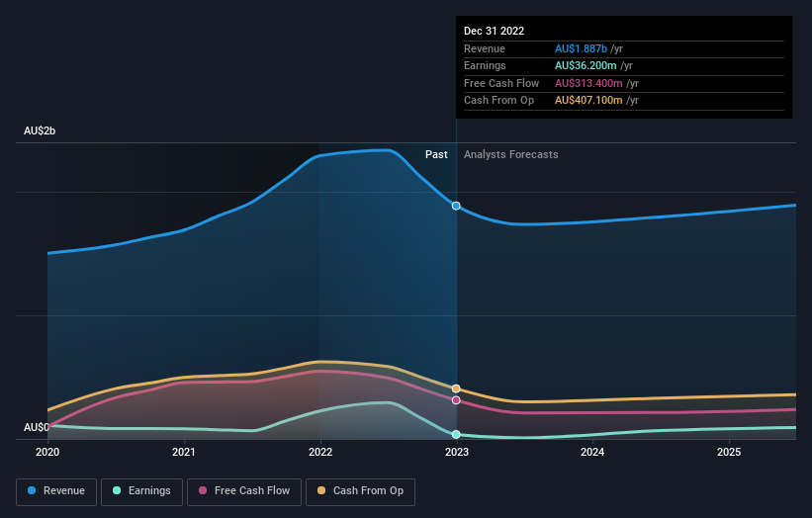The image size is (812, 518).
Task: Toggle the Cash From Op legend series
Action: coord(360,491)
